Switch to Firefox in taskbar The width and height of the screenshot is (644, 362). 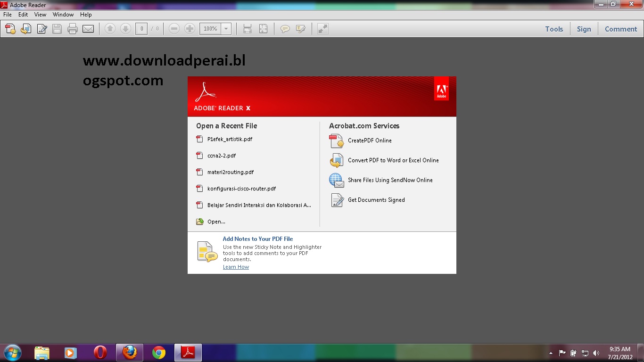point(129,353)
